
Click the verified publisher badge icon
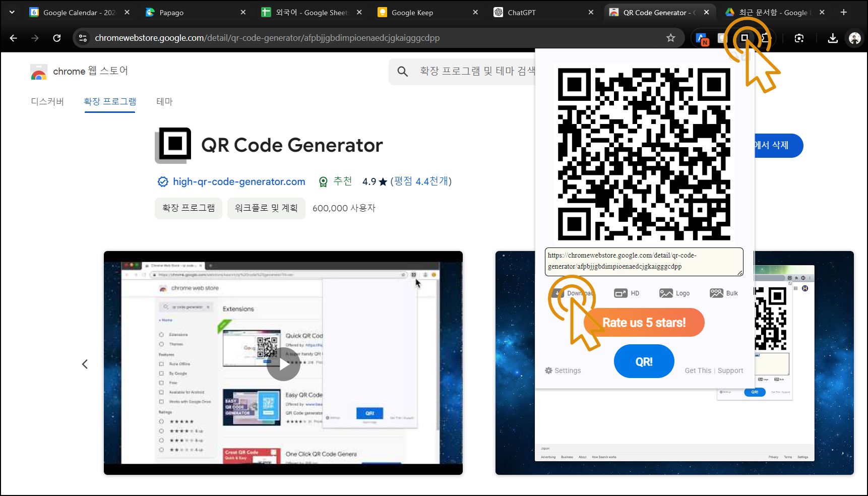[x=163, y=181]
